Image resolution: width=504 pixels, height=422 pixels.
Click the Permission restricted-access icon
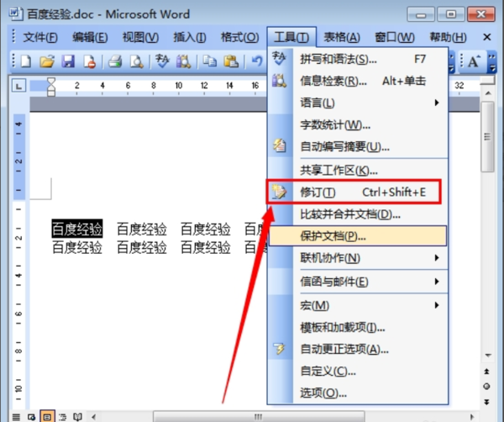[89, 61]
